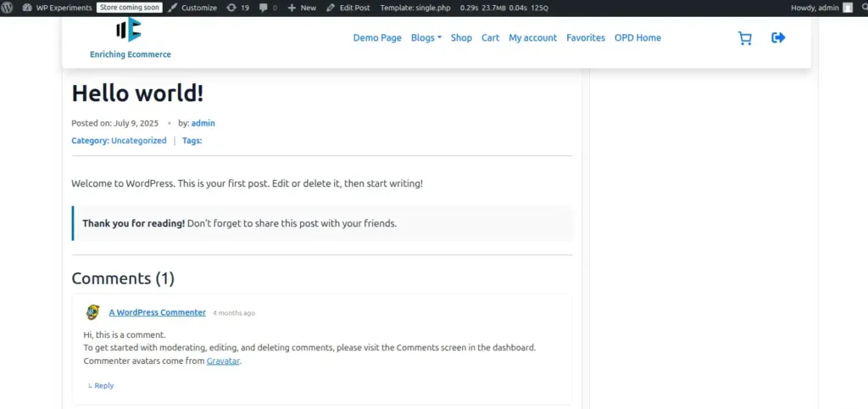Open the comments bubble icon in admin bar
Screen dimensions: 868x409
(x=268, y=8)
